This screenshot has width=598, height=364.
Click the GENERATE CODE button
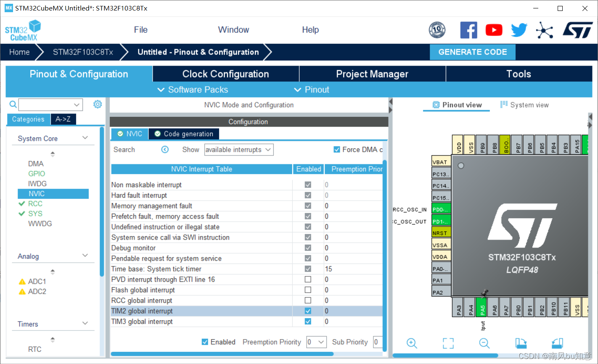[473, 52]
